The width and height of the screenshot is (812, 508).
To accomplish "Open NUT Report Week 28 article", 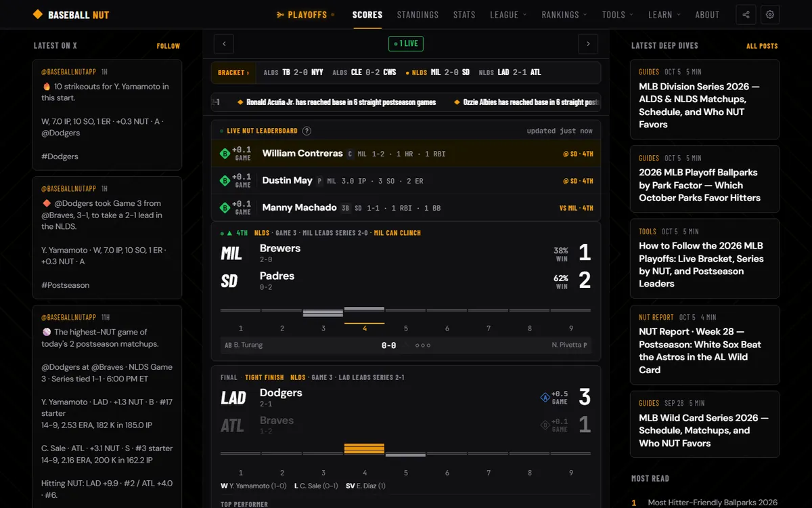I will click(x=704, y=345).
